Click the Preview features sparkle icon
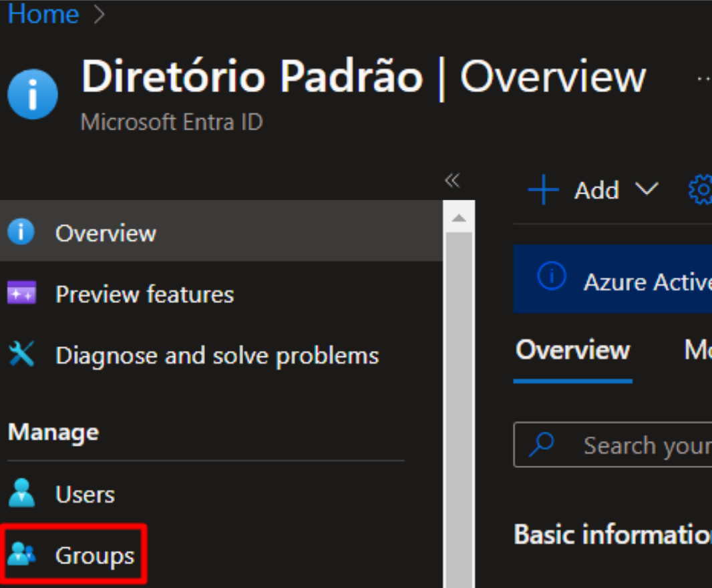This screenshot has width=712, height=588. [22, 292]
